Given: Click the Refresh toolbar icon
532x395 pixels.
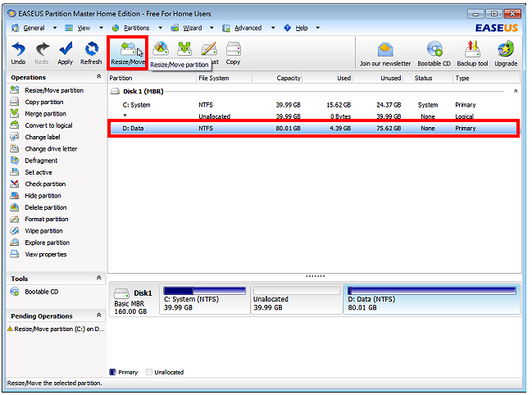Looking at the screenshot, I should 92,49.
